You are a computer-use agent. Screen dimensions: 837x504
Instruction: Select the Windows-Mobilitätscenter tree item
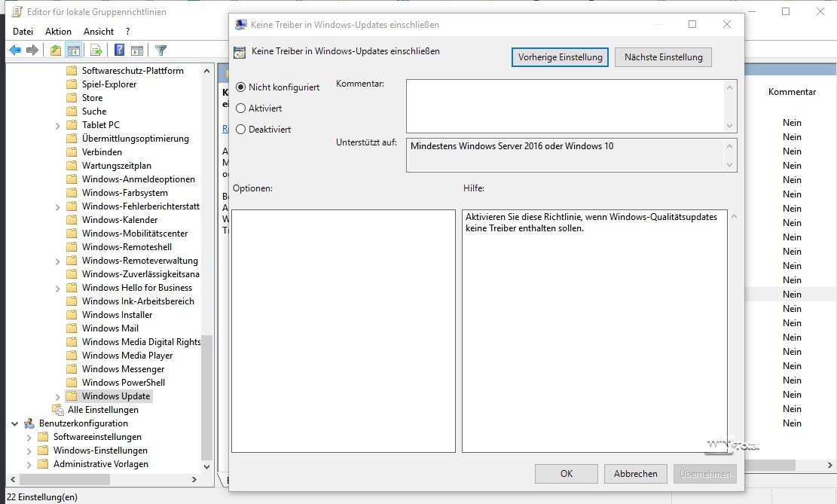pos(135,234)
